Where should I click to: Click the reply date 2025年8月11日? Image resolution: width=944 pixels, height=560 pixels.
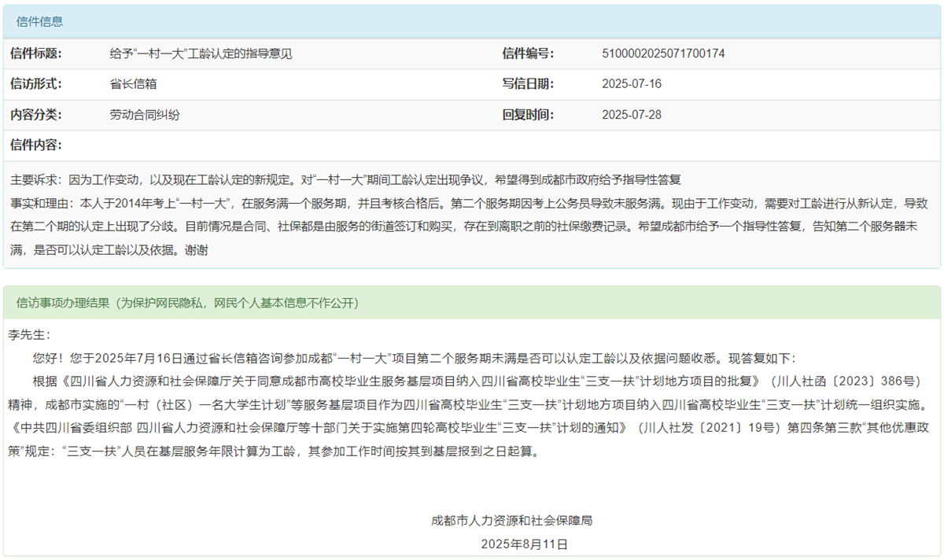coord(524,543)
